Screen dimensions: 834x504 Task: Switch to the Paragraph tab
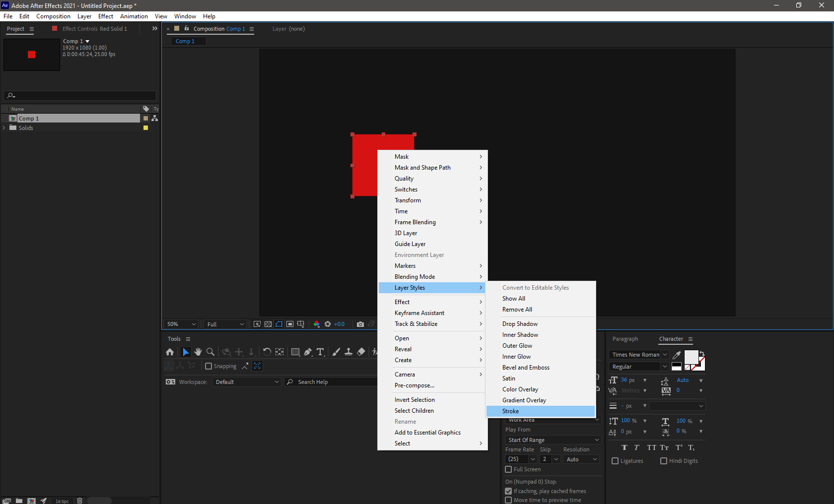click(625, 339)
